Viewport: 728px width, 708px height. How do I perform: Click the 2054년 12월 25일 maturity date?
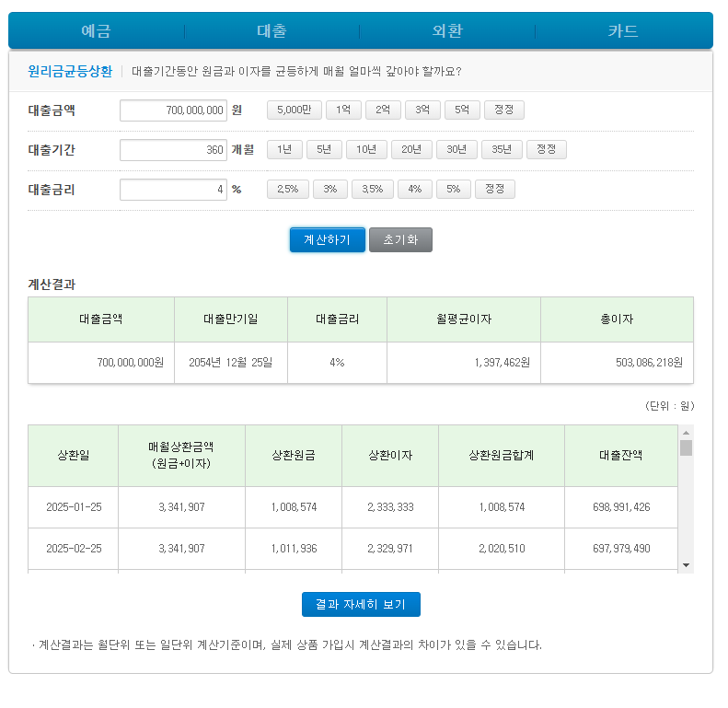pyautogui.click(x=231, y=363)
